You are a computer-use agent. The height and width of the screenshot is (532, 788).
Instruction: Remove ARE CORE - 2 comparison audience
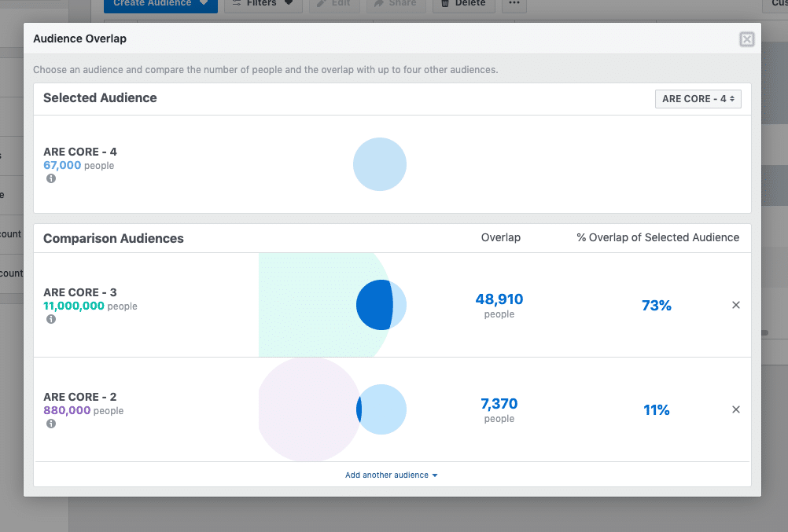736,409
